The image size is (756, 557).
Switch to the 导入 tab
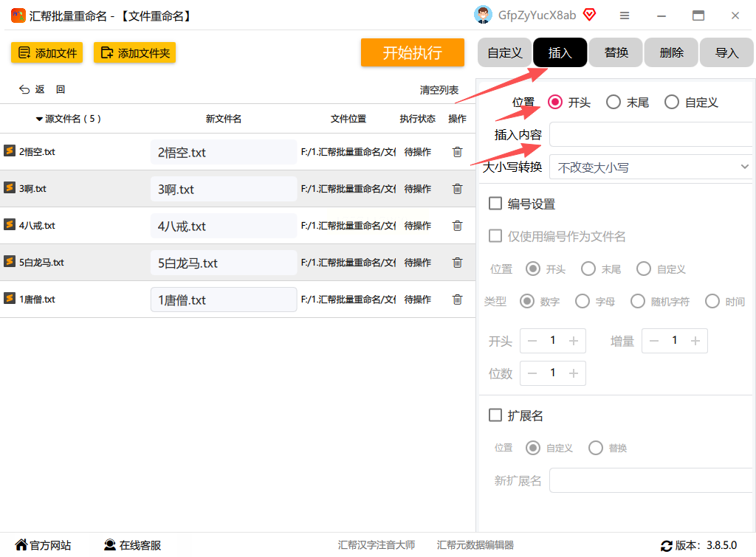click(726, 52)
